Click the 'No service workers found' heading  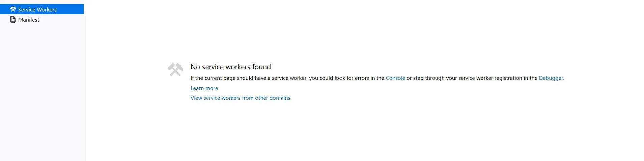point(231,67)
